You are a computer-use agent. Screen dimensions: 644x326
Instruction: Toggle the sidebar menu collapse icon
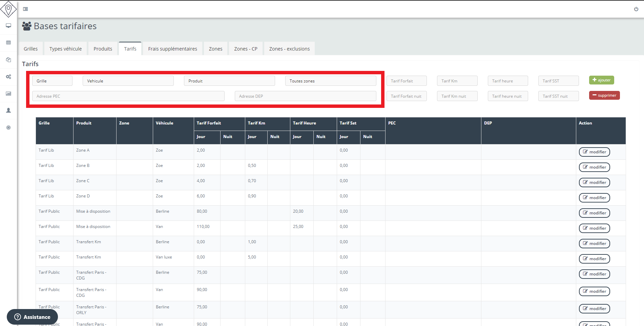(25, 9)
